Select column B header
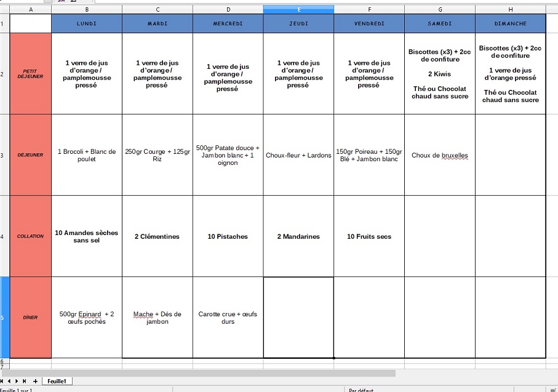 [x=87, y=10]
